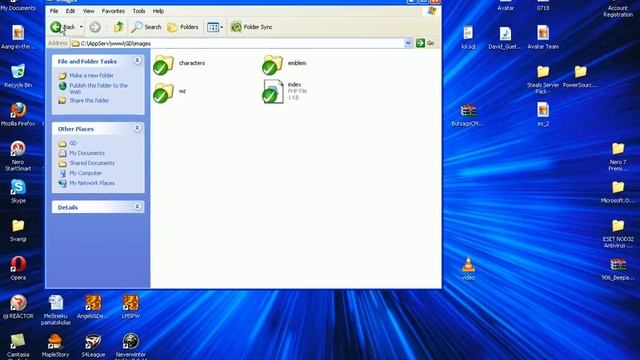This screenshot has height=360, width=640.
Task: Select Neverwinter Nights desktop shortcut
Action: 131,346
